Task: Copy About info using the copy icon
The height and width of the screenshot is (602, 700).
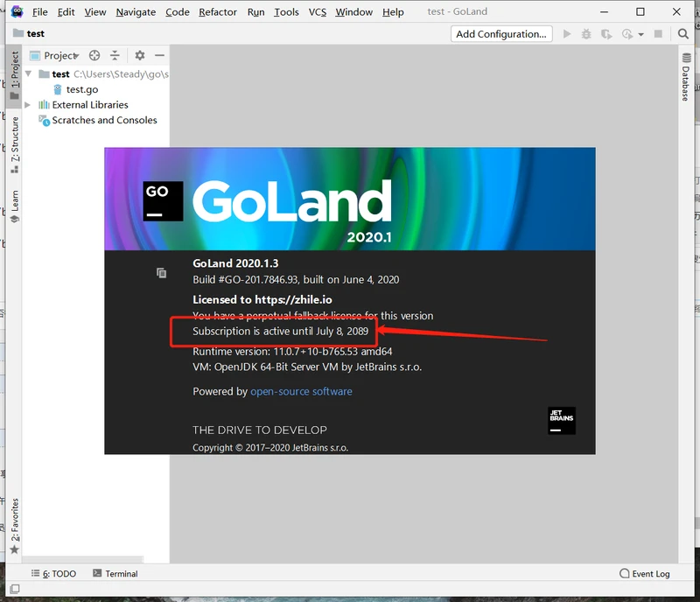Action: 161,273
